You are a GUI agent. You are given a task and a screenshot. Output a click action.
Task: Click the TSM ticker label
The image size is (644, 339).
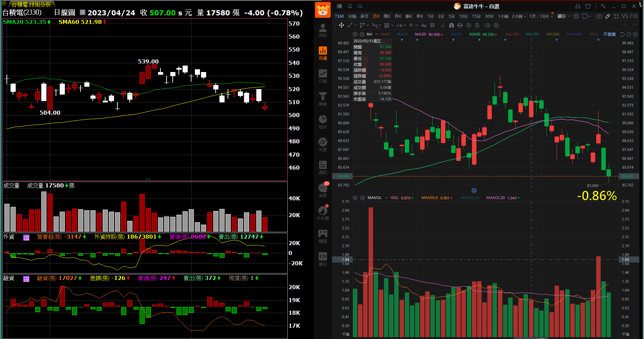[x=339, y=16]
